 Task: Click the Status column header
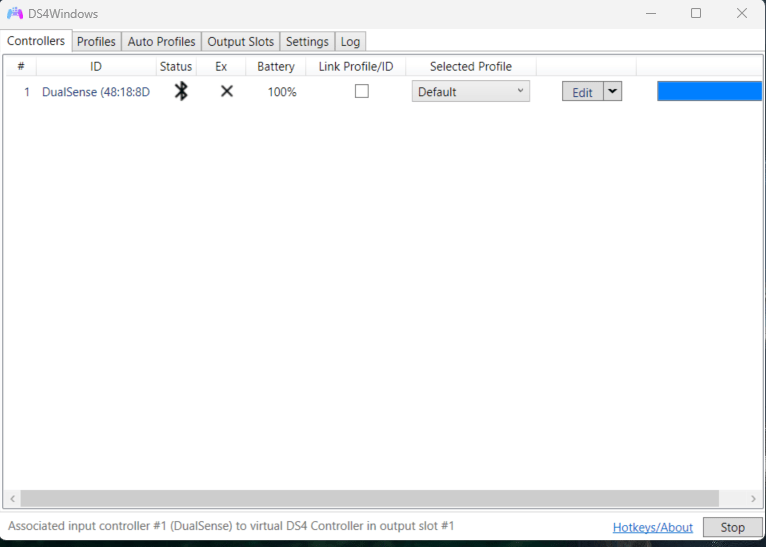176,66
